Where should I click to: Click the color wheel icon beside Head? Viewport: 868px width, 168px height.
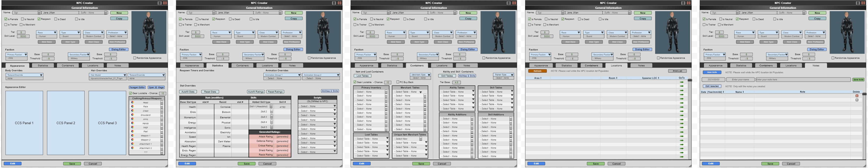pos(132,102)
